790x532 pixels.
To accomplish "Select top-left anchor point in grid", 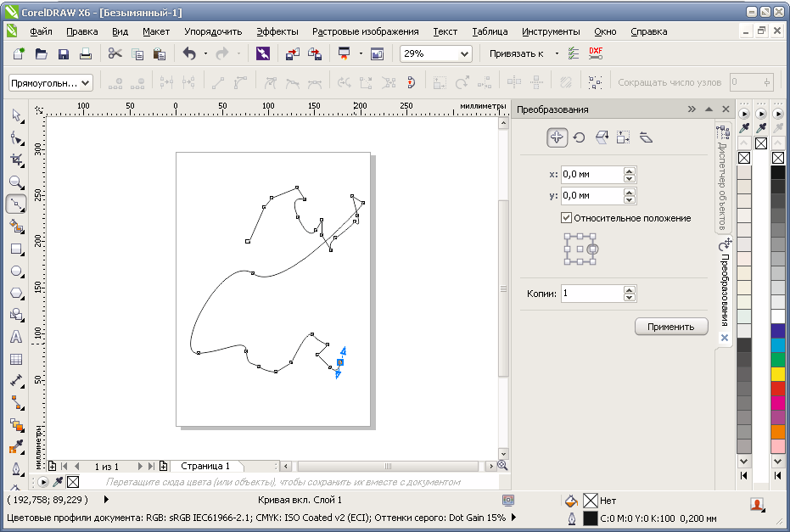I will click(x=568, y=236).
